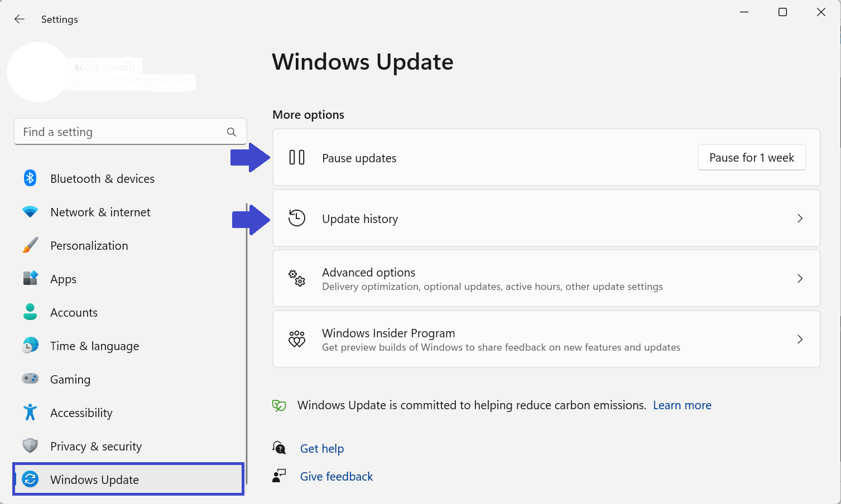Open the Learn more link
The image size is (841, 504).
(682, 405)
